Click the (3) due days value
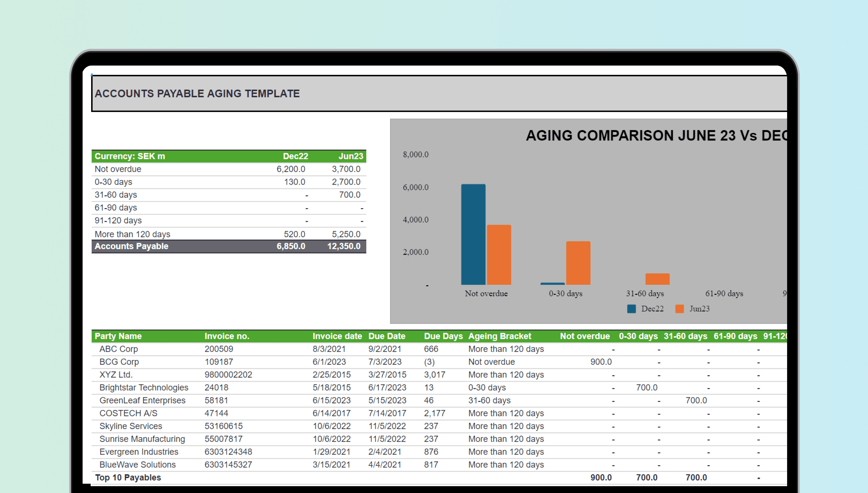The height and width of the screenshot is (493, 868). (x=429, y=362)
